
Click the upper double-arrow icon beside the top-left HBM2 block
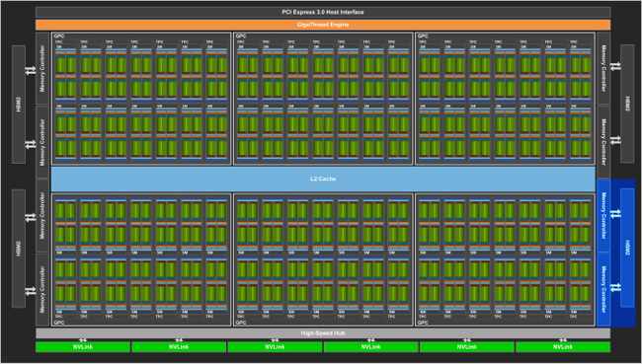click(x=31, y=70)
